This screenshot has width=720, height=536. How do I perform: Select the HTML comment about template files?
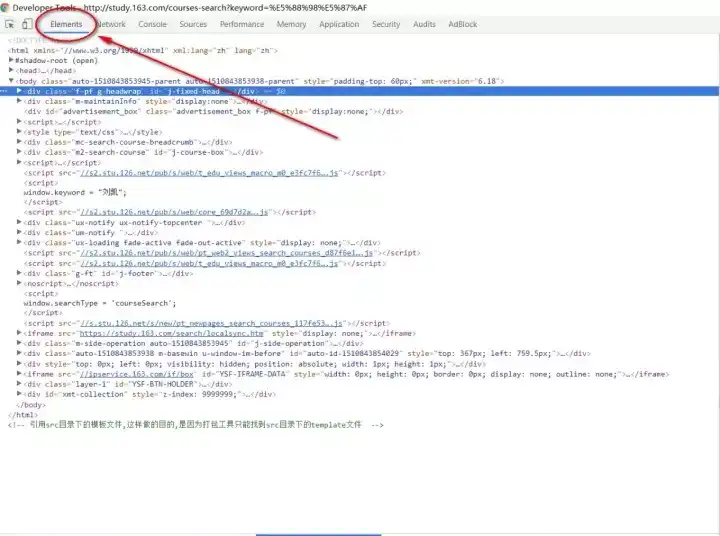tap(196, 425)
